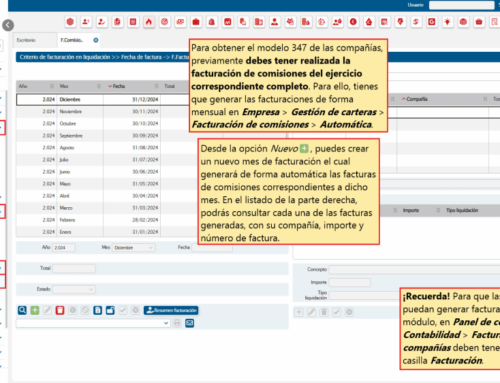Click the Usuario input field at top right
This screenshot has width=500, height=383.
coord(461,5)
